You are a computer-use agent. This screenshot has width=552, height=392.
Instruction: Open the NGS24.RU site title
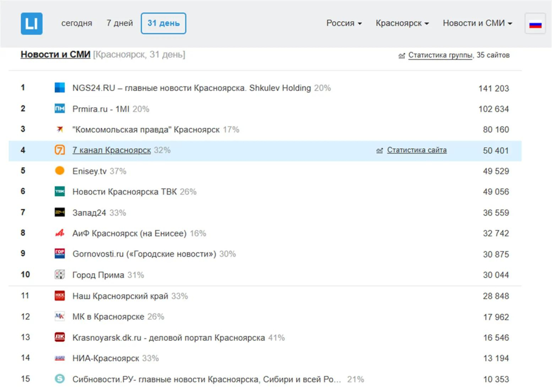click(x=192, y=88)
